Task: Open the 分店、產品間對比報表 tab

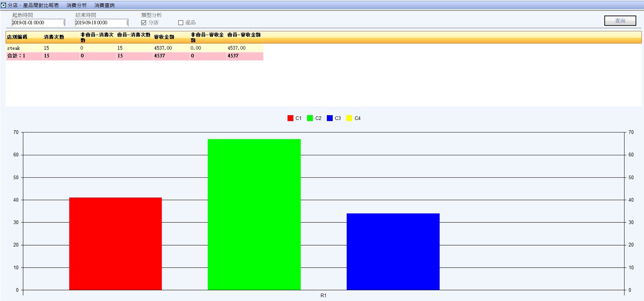Action: pyautogui.click(x=33, y=6)
